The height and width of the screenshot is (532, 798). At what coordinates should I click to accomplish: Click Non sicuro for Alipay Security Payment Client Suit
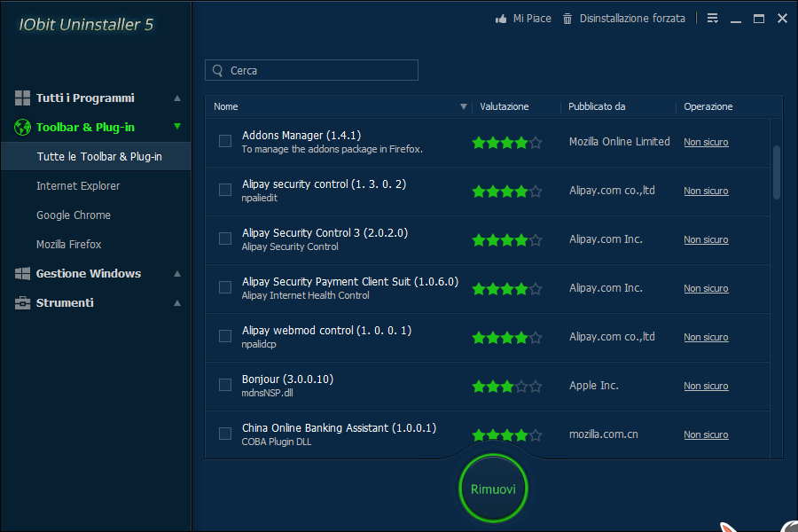(706, 288)
